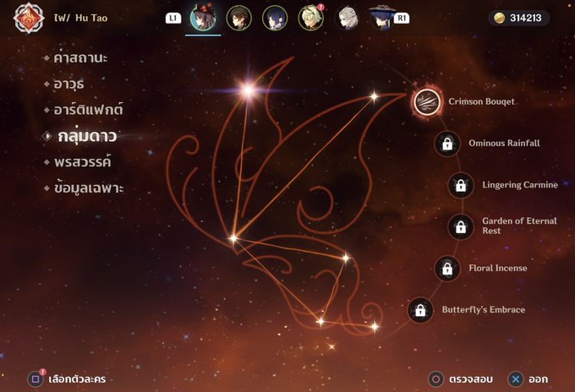Open the อาวุธ weapon menu

click(68, 84)
